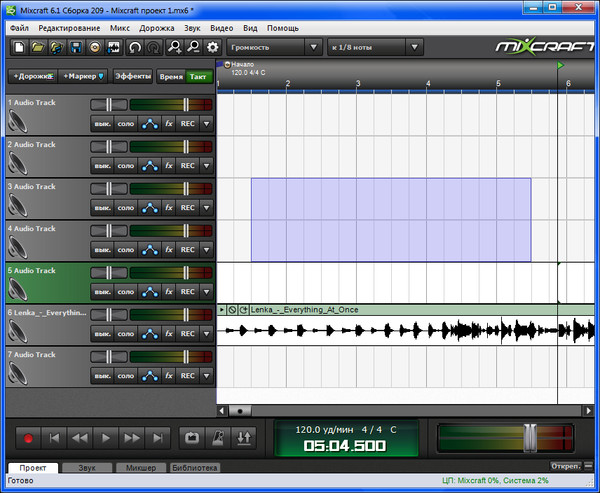Open the 'Дорожка' menu
Image resolution: width=600 pixels, height=493 pixels.
[155, 29]
